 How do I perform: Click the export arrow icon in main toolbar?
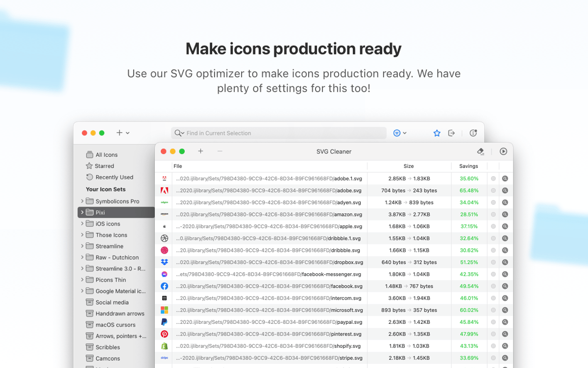[452, 133]
